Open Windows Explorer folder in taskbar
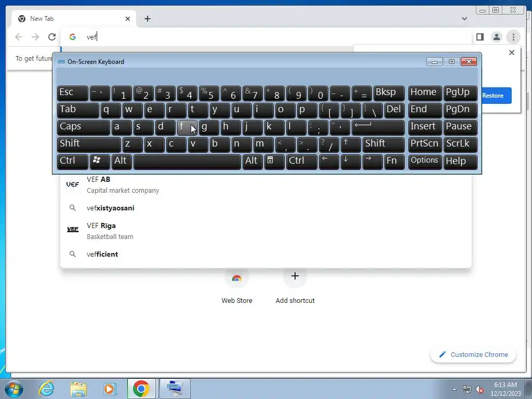Viewport: 532px width, 399px height. (78, 389)
